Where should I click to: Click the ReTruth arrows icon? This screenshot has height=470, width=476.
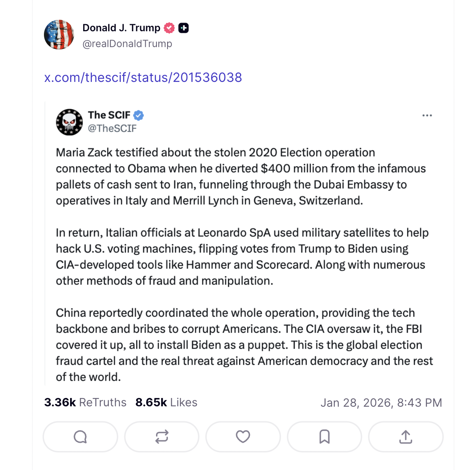point(162,437)
